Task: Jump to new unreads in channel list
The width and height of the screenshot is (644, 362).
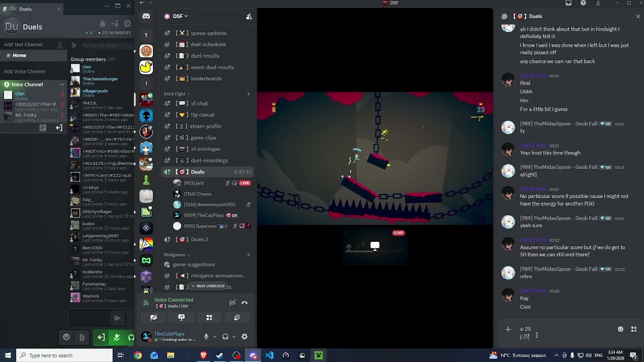Action: click(x=207, y=286)
